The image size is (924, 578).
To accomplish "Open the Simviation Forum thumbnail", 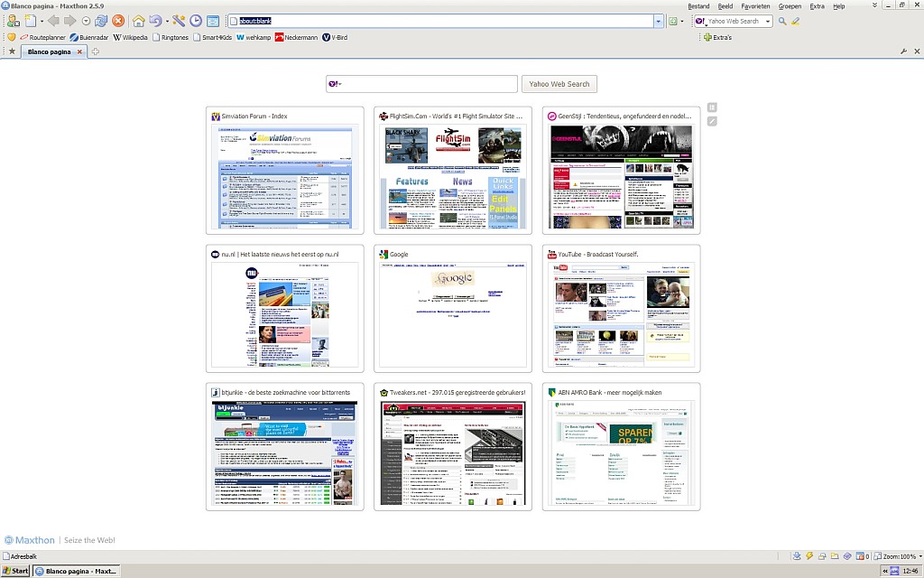I will 284,171.
